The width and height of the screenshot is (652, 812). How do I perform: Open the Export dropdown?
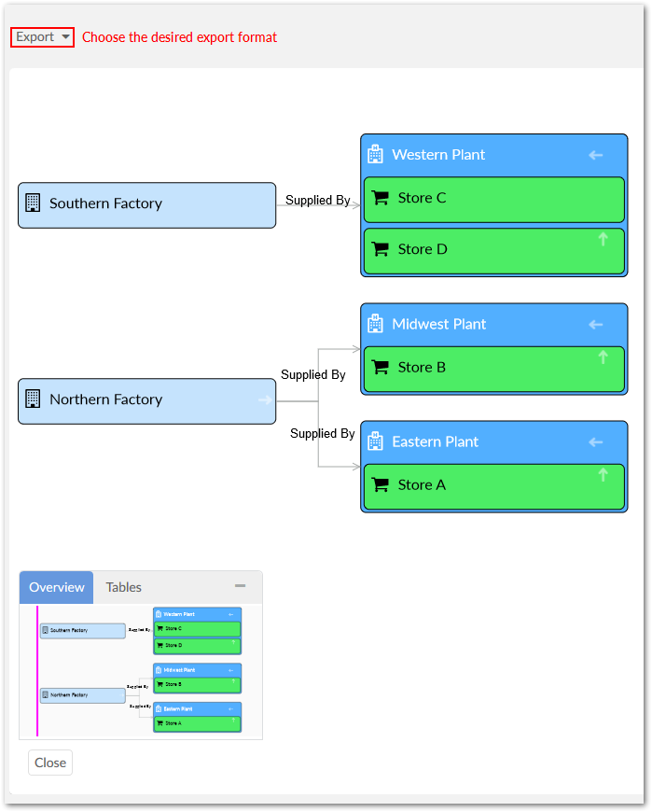[42, 37]
